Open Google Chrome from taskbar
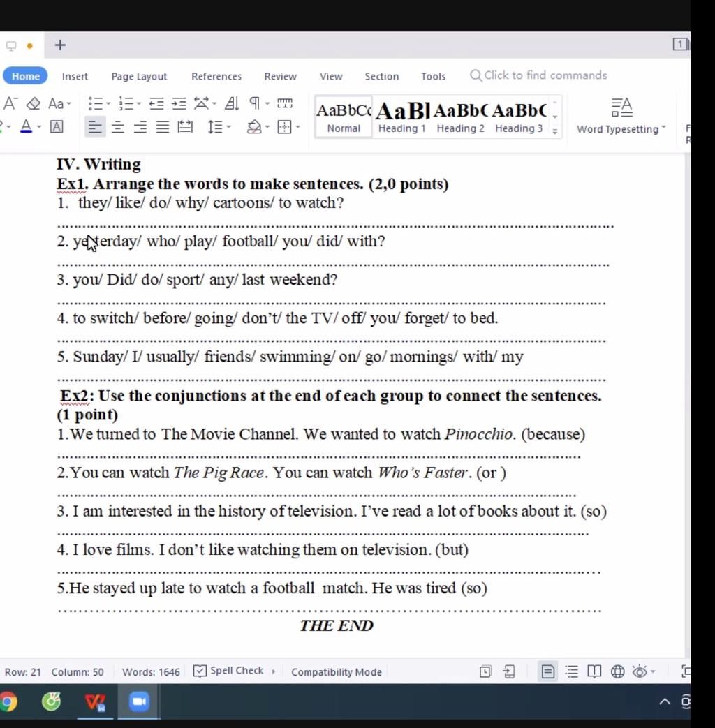The image size is (715, 728). (x=8, y=701)
